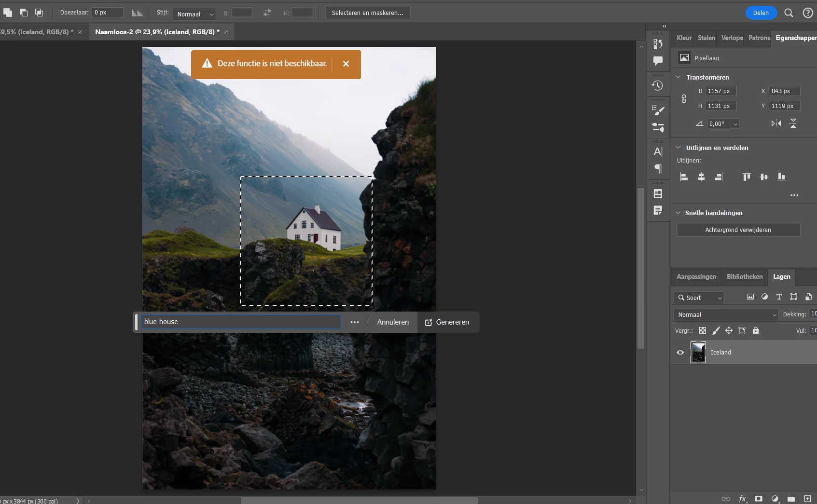Align horizontal centers icon in Uitlijnen
Screen dimensions: 817x504
point(701,177)
